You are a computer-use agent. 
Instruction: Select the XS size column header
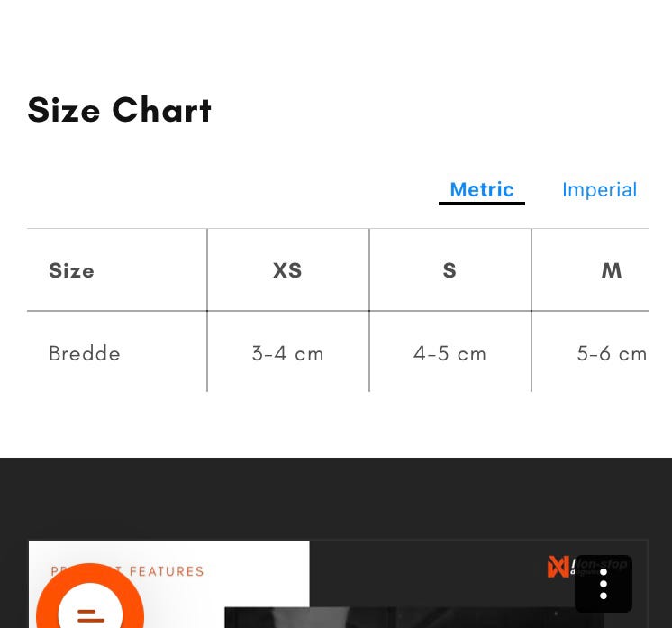tap(287, 270)
